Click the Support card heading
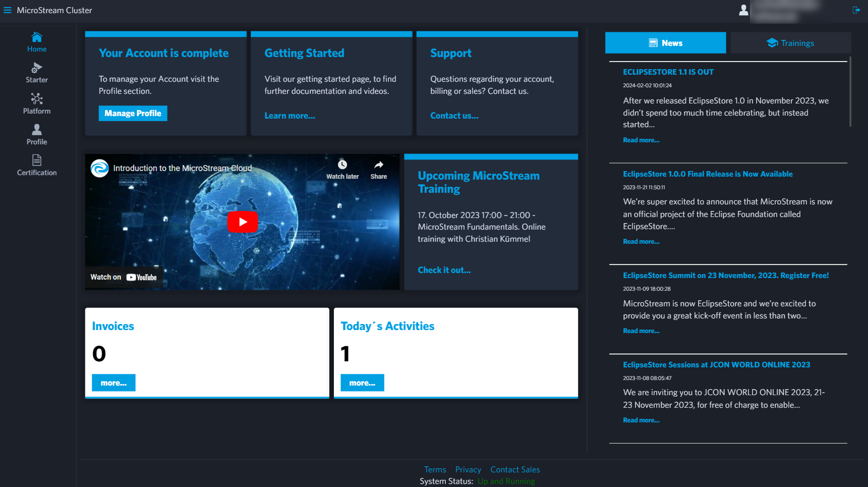868x487 pixels. [x=450, y=53]
